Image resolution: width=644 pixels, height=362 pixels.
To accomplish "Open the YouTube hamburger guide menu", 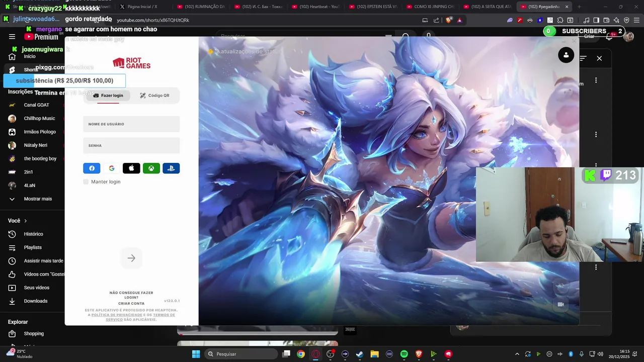I will pos(12,37).
